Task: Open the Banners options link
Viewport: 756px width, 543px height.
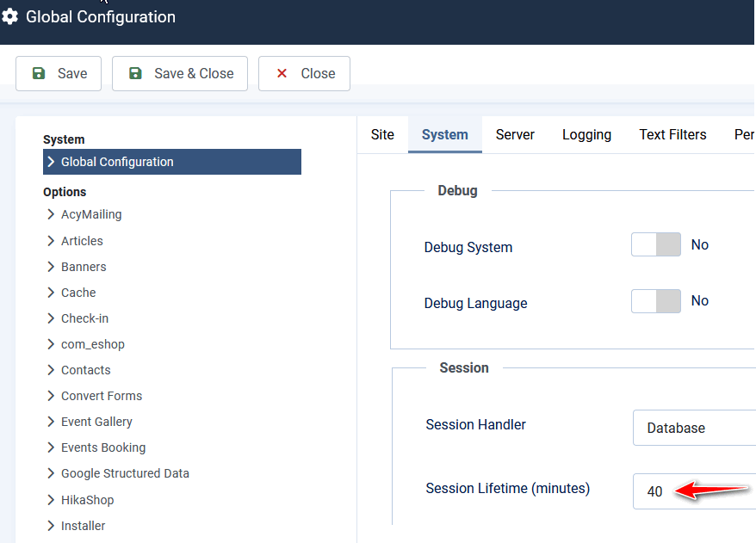Action: point(84,267)
